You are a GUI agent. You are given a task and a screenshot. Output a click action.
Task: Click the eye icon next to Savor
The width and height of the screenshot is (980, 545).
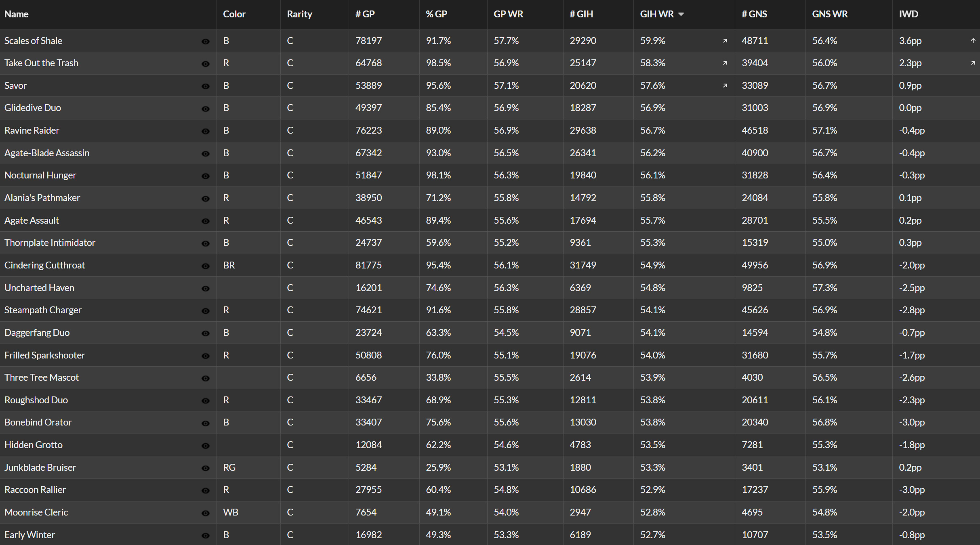click(x=206, y=86)
